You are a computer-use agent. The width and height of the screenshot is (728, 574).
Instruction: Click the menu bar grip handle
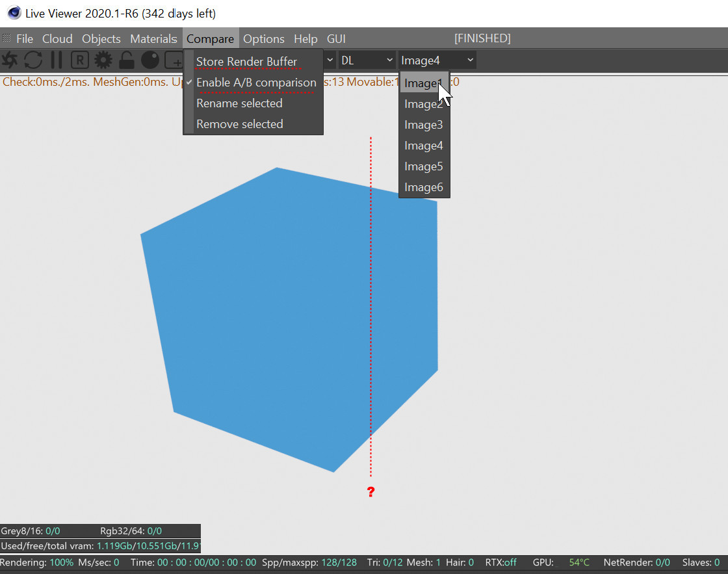point(6,38)
